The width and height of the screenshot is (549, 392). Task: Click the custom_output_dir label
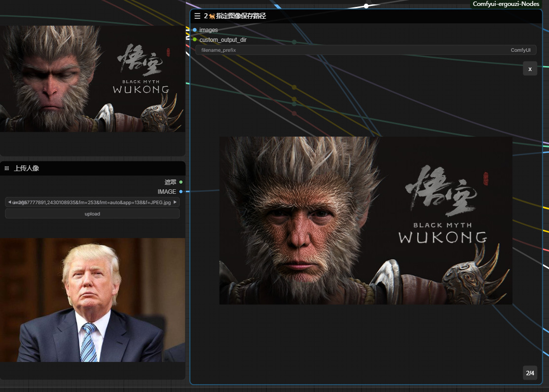[x=223, y=40]
